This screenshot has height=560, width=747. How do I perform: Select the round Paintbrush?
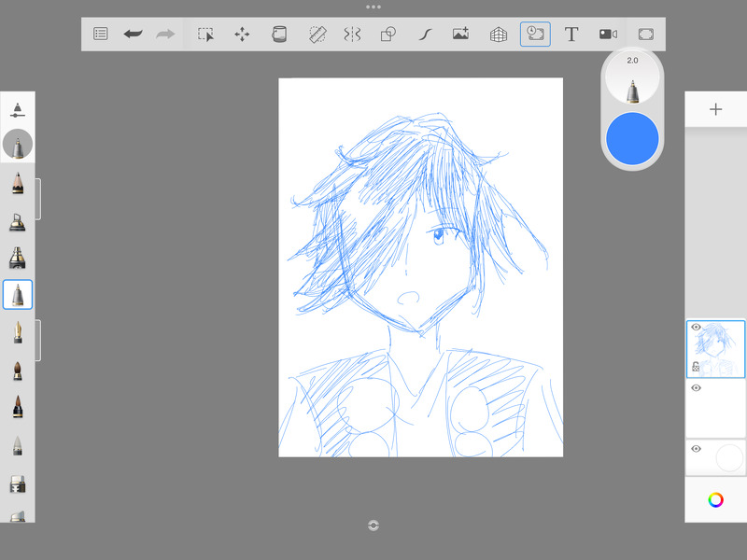click(x=18, y=371)
